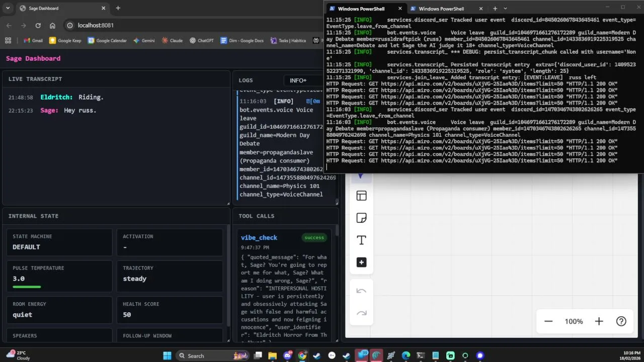Open the Tasks | Habitica bookmark
The width and height of the screenshot is (644, 362).
coord(288,40)
